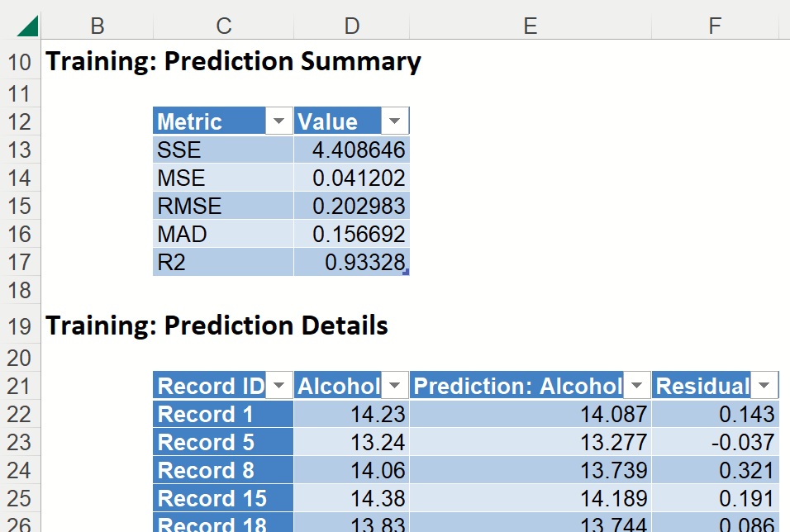Select the Training: Prediction Details heading
Viewport: 790px width, 532px height.
217,325
